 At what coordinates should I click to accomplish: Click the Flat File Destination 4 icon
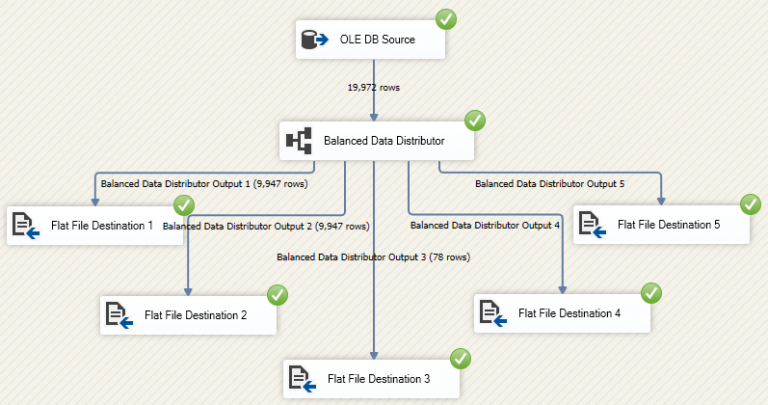[493, 313]
